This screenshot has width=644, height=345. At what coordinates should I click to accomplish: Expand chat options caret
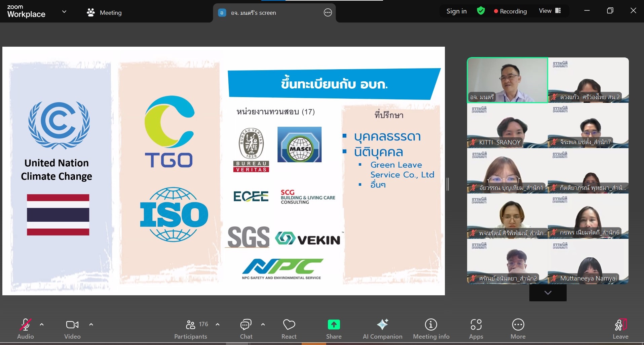(263, 325)
